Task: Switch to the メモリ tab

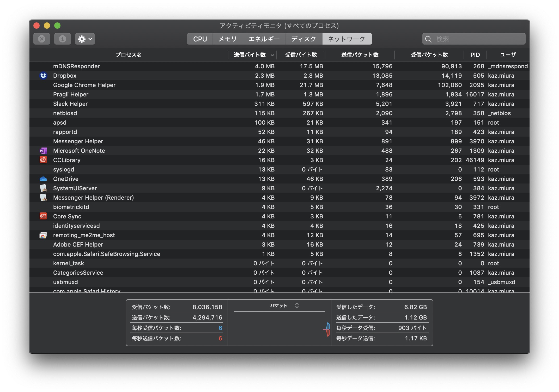Action: [x=228, y=39]
